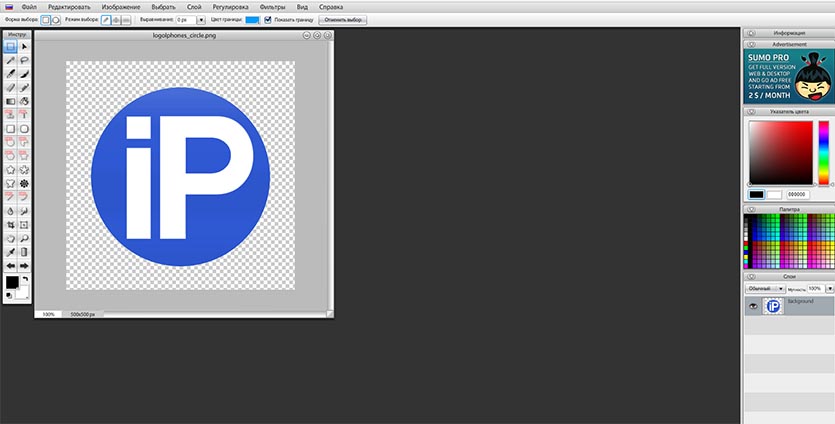Viewport: 835px width, 424px height.
Task: Pick a shade in the red color square
Action: pos(781,153)
